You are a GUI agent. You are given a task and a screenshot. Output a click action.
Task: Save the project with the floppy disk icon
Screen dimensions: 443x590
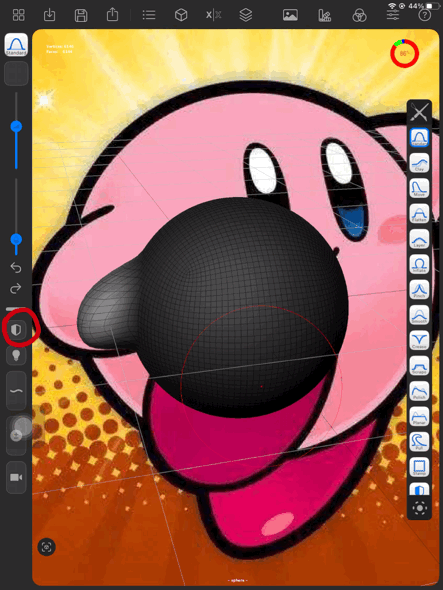pos(81,15)
